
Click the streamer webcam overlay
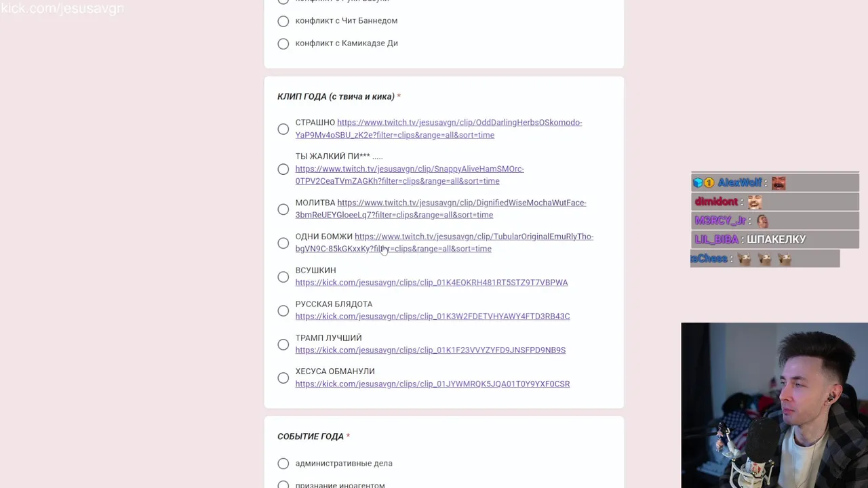(774, 405)
